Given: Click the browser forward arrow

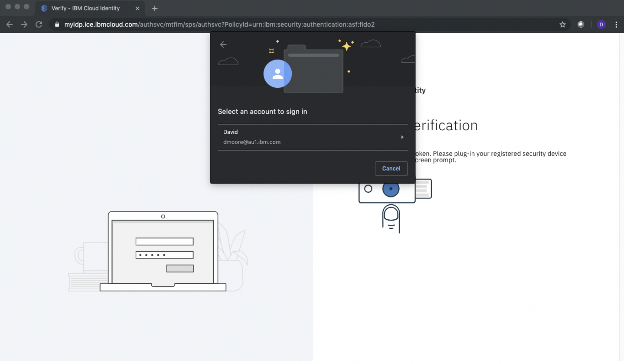Looking at the screenshot, I should pos(24,25).
